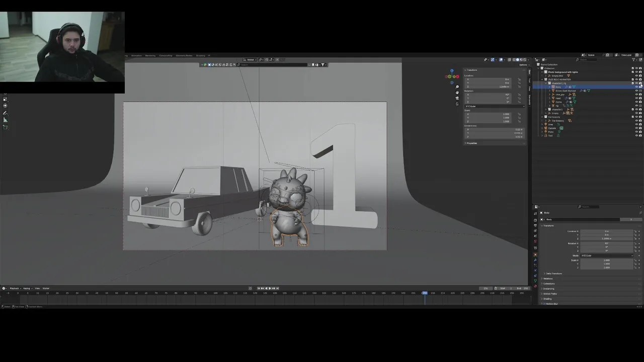Open the Render properties tab
The width and height of the screenshot is (644, 362).
[535, 220]
